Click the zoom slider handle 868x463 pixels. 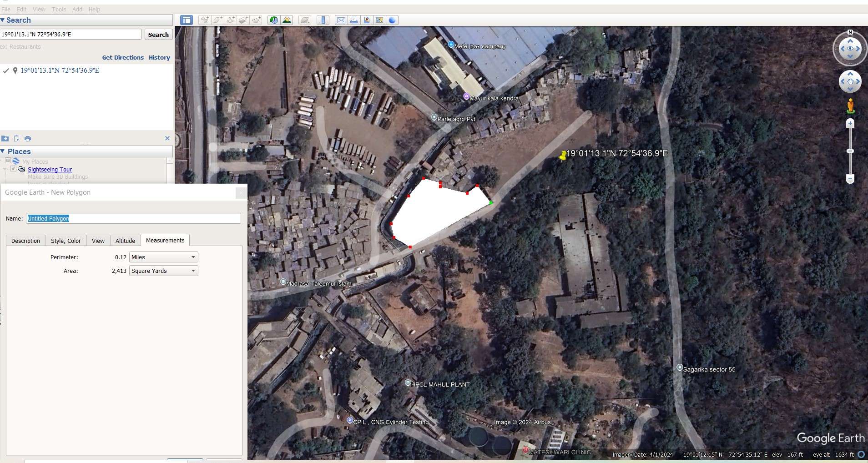[x=850, y=151]
